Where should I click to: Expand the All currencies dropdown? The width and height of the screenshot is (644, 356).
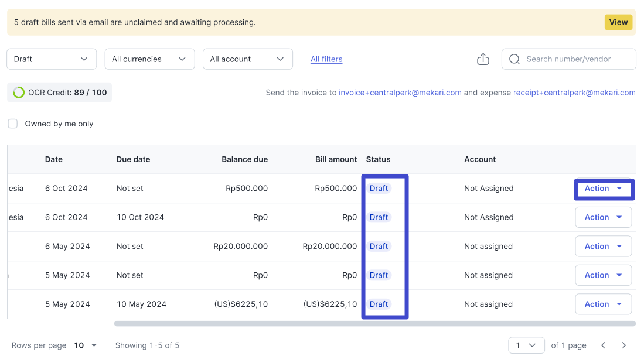[x=149, y=59]
